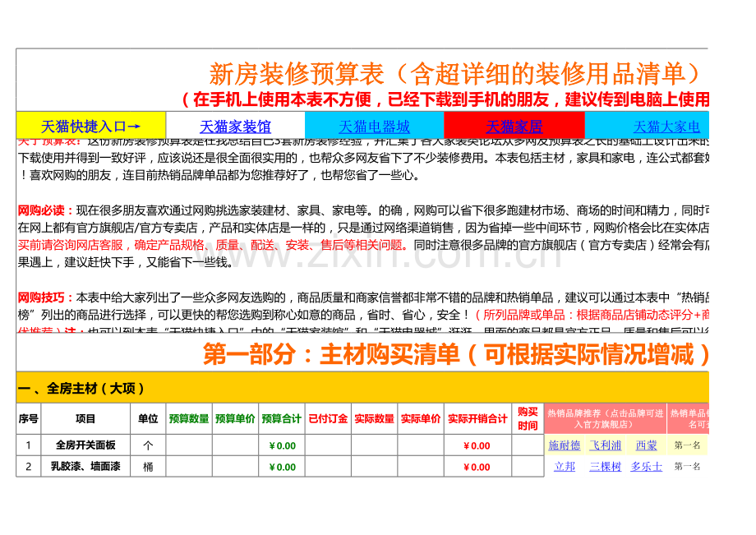
Task: Open the 施耐德 brand link
Action: click(x=564, y=445)
